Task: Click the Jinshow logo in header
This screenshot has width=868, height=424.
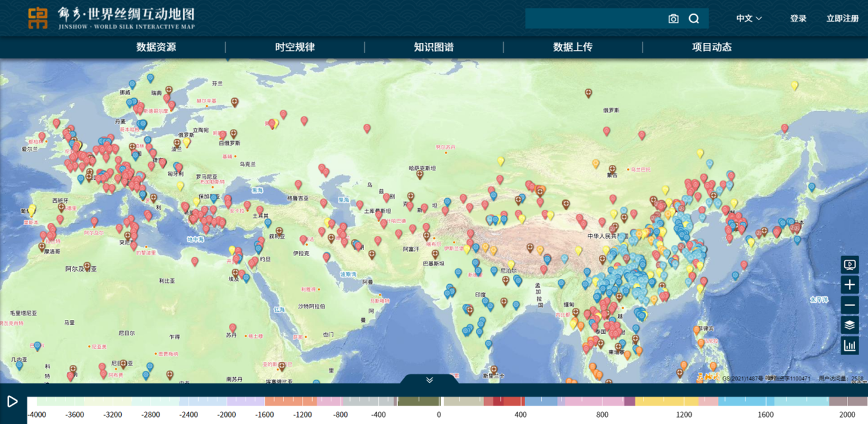Action: (38, 18)
